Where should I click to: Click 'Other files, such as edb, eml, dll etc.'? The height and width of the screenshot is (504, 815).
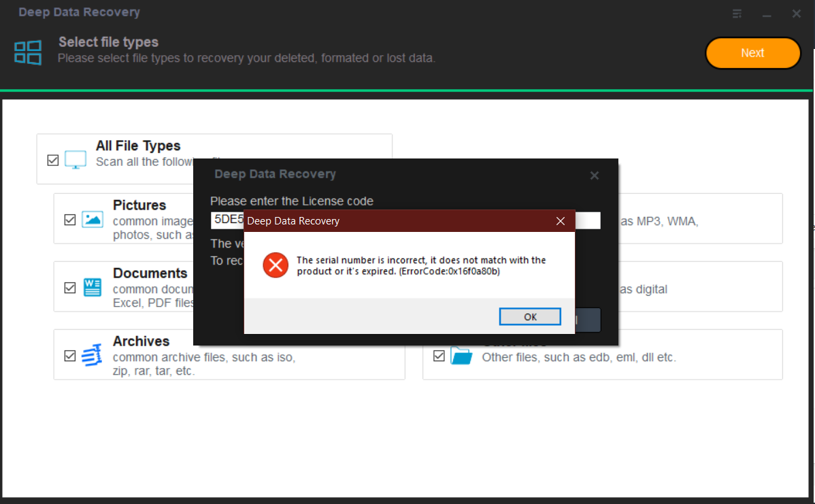[579, 358]
